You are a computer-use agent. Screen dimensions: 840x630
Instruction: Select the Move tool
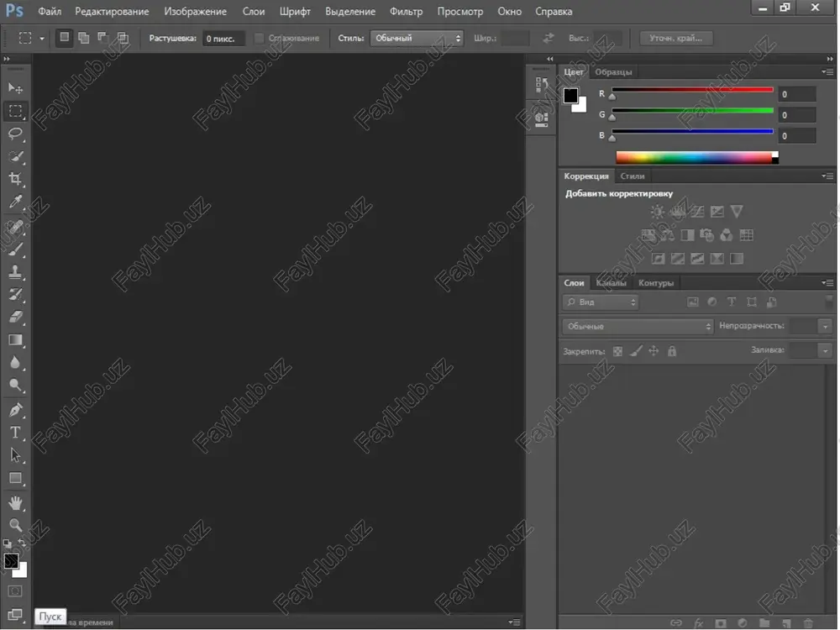coord(15,88)
